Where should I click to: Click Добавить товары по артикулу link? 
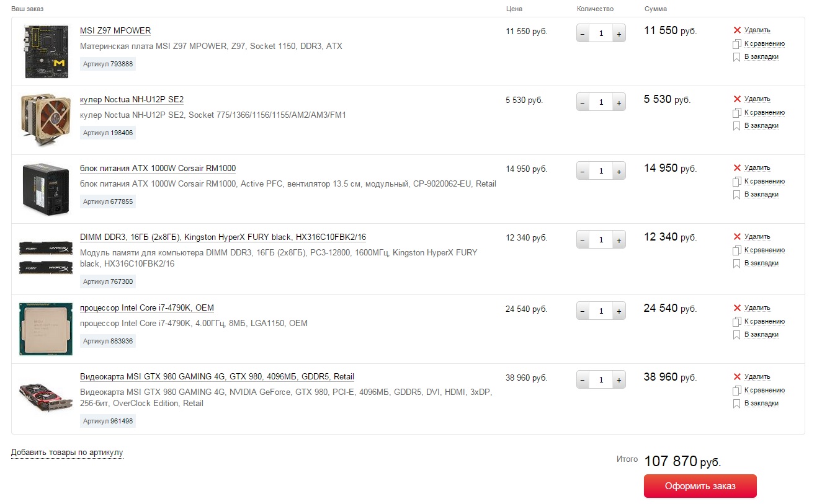click(67, 453)
